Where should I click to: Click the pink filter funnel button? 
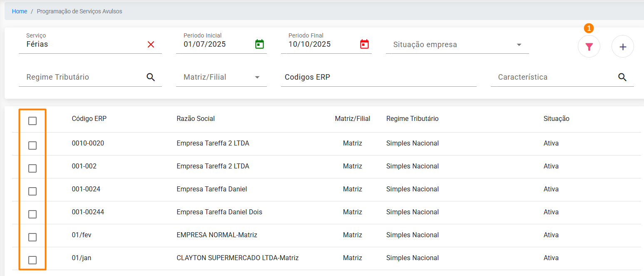click(x=589, y=47)
